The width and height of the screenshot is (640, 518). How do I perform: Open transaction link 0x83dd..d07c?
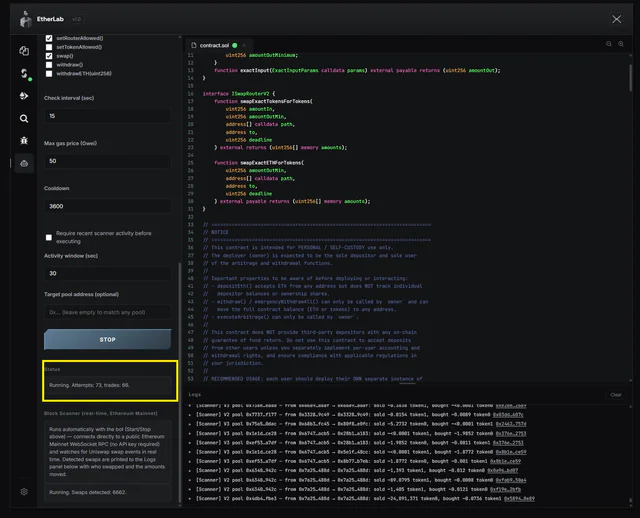(x=508, y=415)
